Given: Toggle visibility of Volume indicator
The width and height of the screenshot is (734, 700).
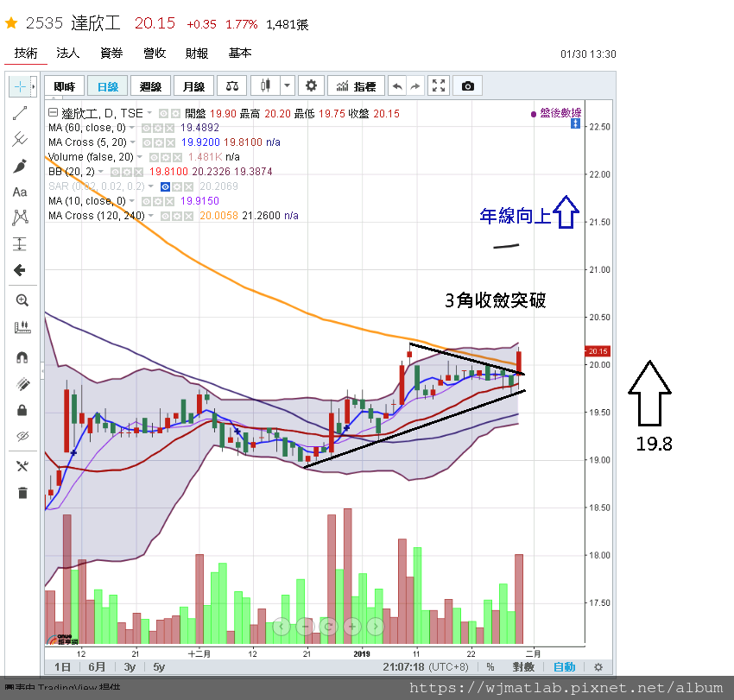Looking at the screenshot, I should 154,157.
